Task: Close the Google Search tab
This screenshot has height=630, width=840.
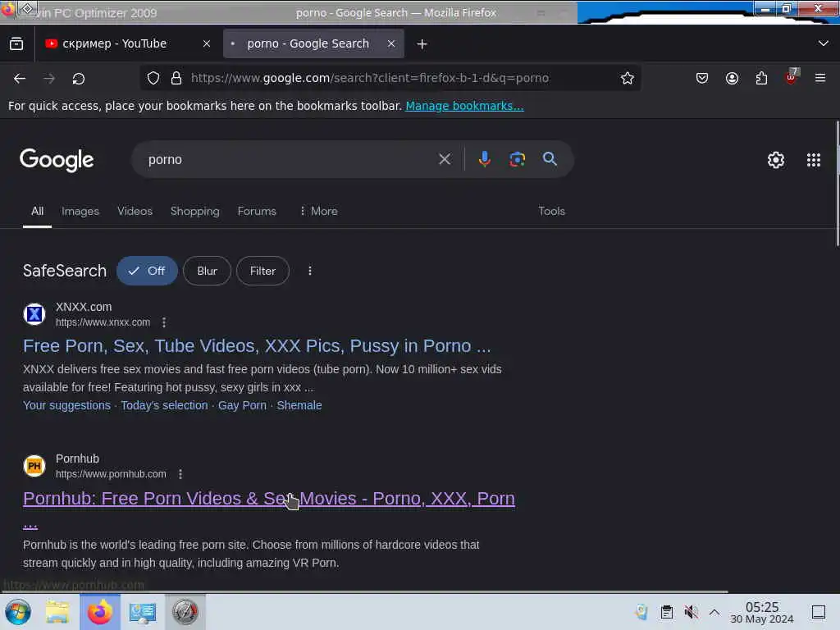Action: point(391,44)
